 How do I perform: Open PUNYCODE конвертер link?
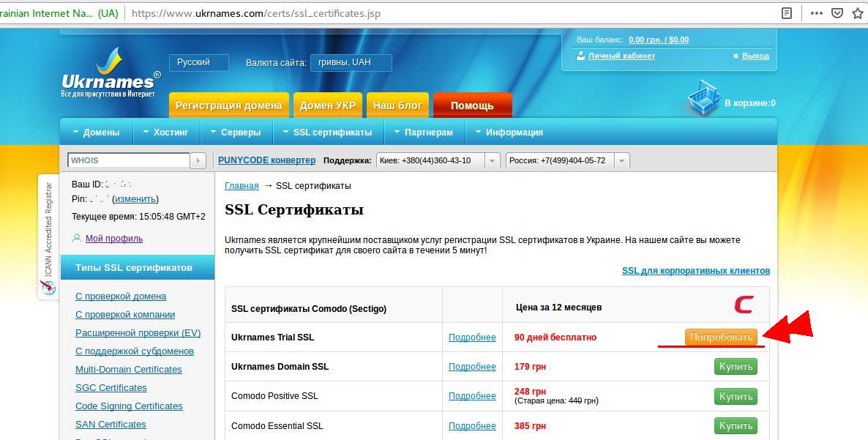(267, 160)
